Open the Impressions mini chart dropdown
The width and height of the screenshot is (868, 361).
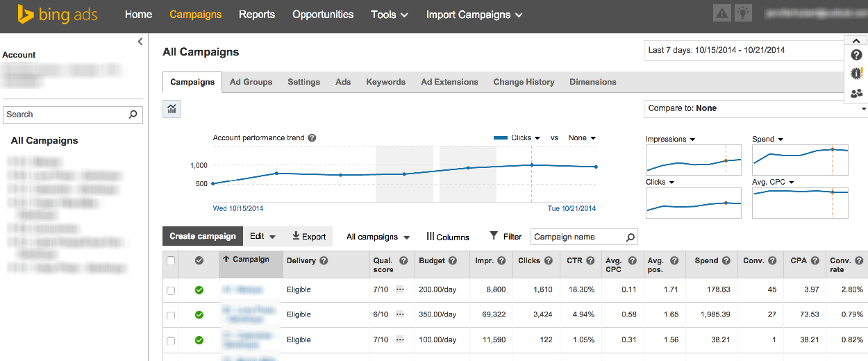(x=670, y=139)
